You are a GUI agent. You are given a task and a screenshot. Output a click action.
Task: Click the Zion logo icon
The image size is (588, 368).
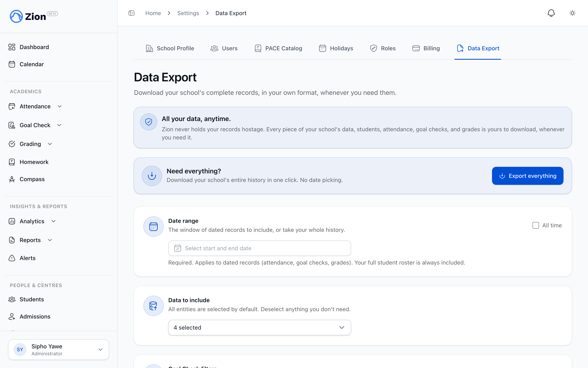(16, 16)
